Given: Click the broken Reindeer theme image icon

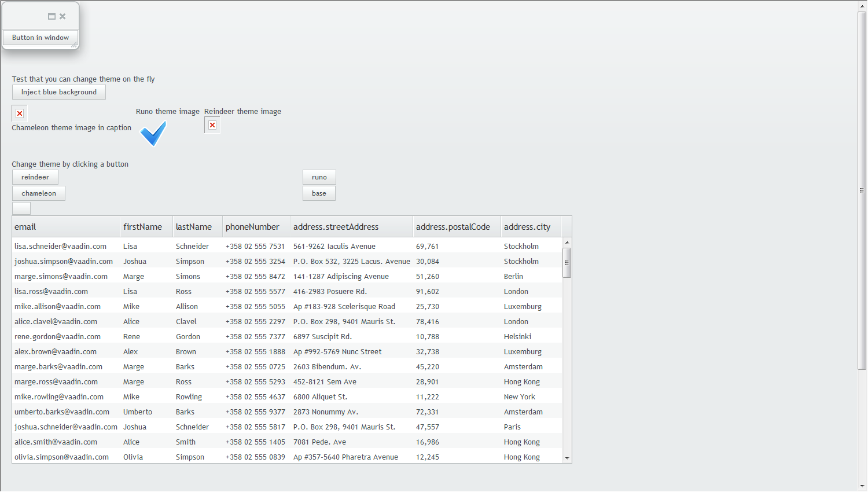Looking at the screenshot, I should (x=212, y=125).
